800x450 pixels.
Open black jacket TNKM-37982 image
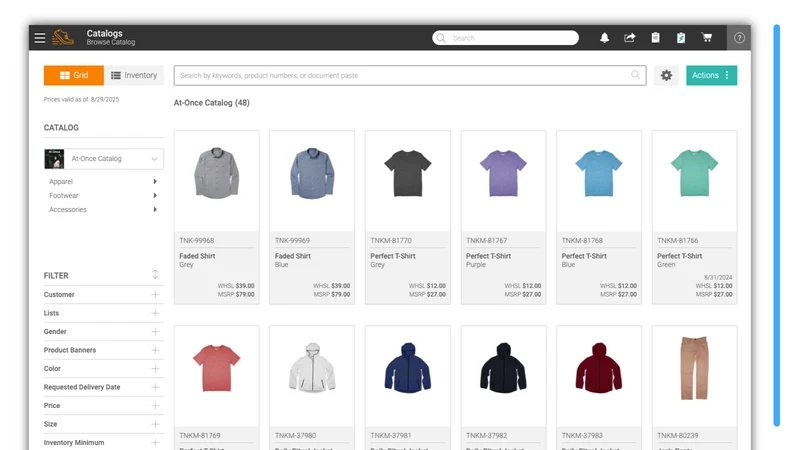click(x=503, y=368)
